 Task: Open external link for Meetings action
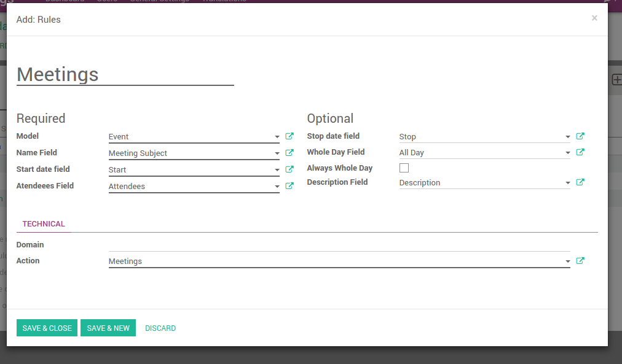coord(580,261)
